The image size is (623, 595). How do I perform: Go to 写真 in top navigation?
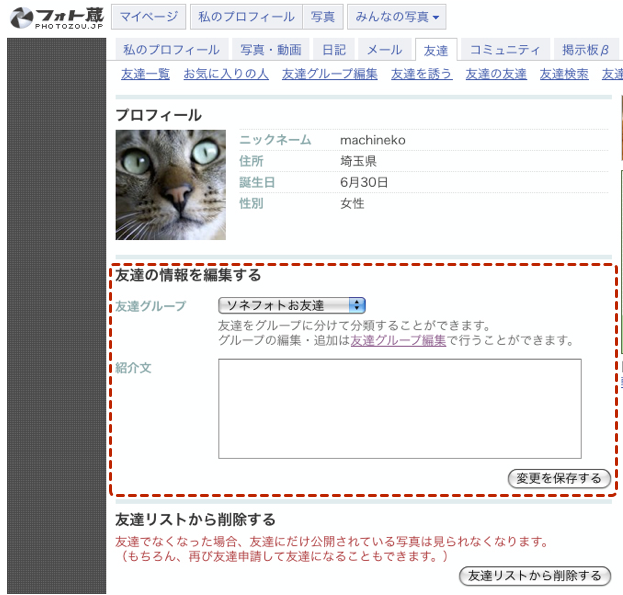coord(323,17)
